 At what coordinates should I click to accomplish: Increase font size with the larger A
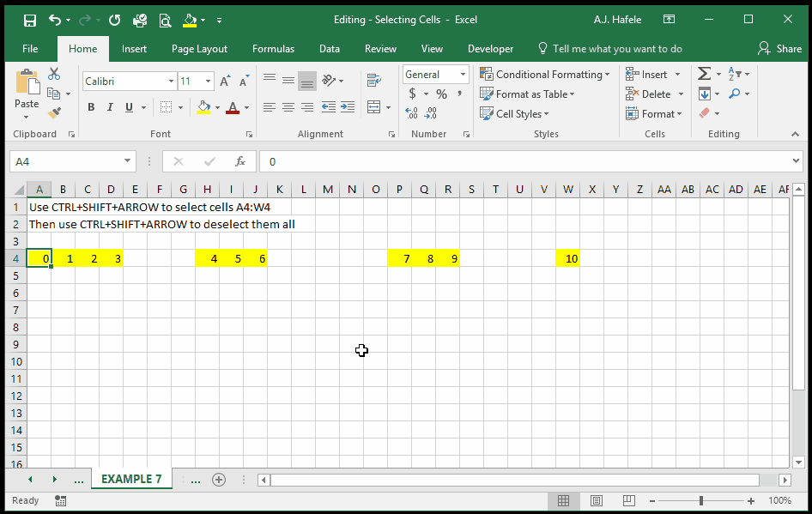pos(225,82)
